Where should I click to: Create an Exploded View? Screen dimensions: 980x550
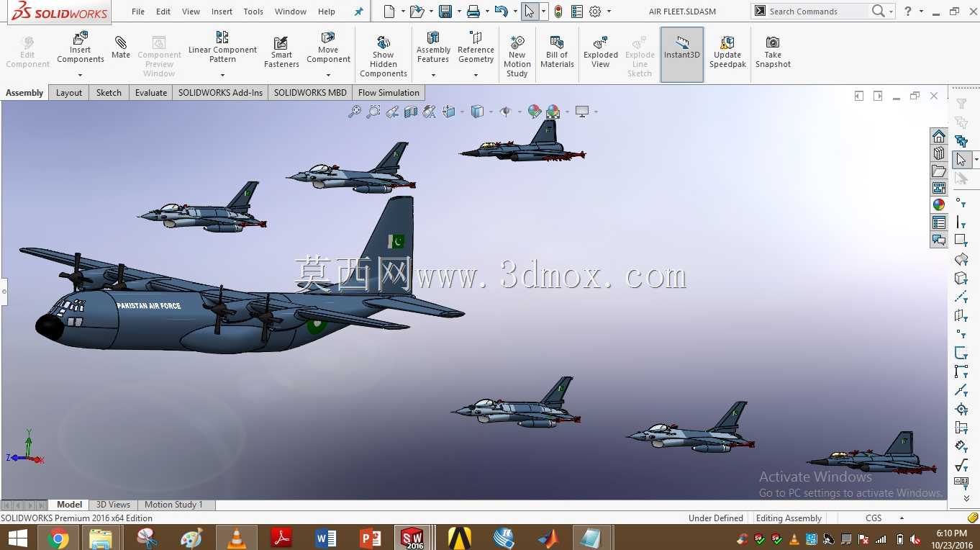(601, 53)
